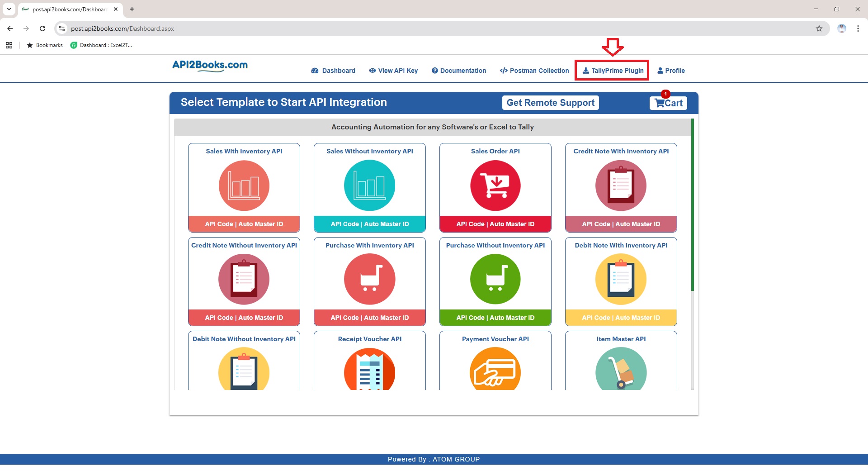Screen dimensions: 868x471
Task: Click the template list vertical scrollbar
Action: (692, 205)
